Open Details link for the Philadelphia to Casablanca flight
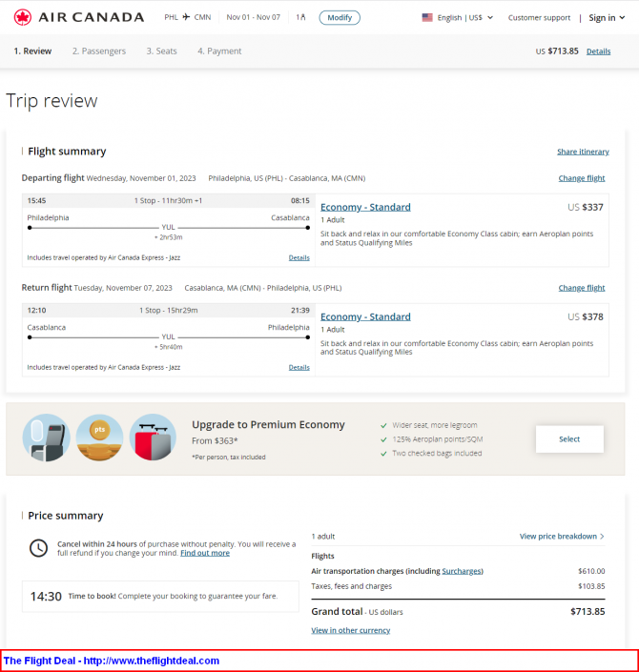The width and height of the screenshot is (639, 672). 299,257
